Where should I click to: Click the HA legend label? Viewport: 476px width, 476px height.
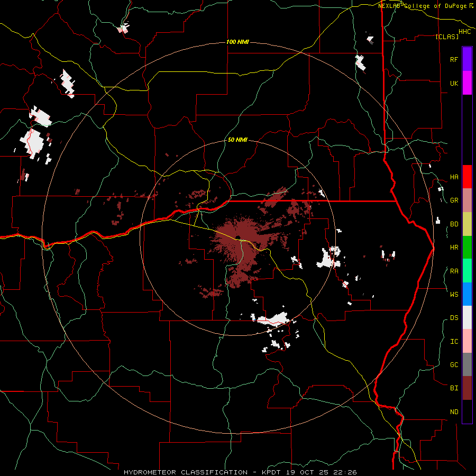(x=454, y=177)
